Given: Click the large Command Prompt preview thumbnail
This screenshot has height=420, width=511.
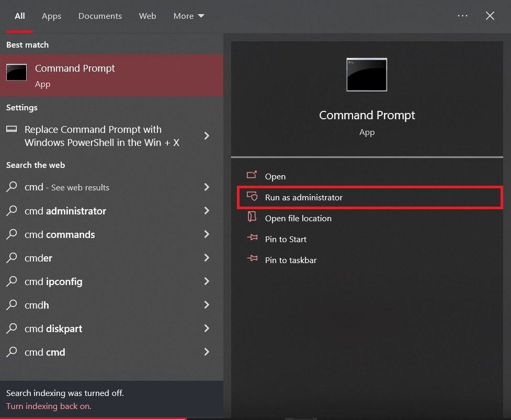Looking at the screenshot, I should point(367,75).
